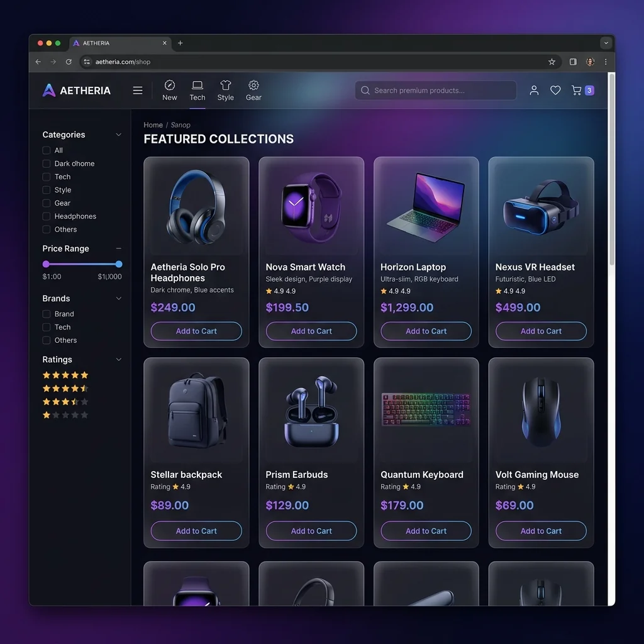644x644 pixels.
Task: Open the browser tab search dropdown
Action: (606, 43)
